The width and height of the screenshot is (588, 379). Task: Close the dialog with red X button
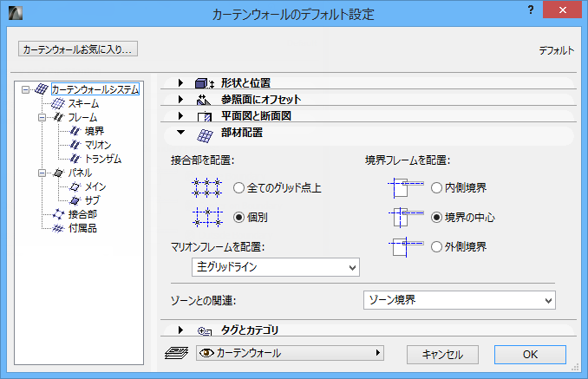pos(562,10)
